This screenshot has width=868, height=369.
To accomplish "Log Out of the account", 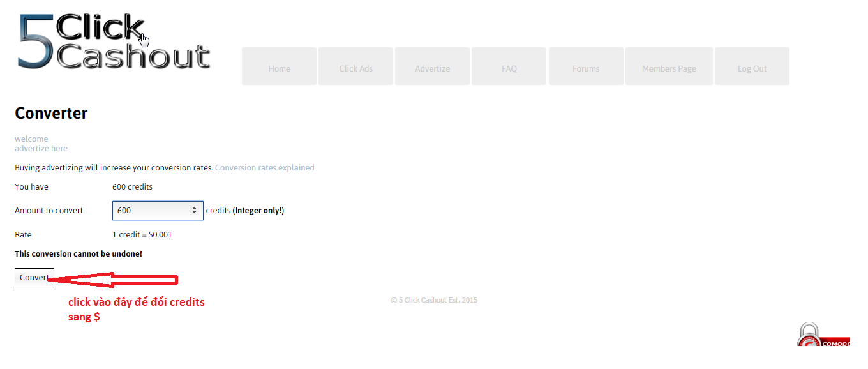I will coord(752,66).
